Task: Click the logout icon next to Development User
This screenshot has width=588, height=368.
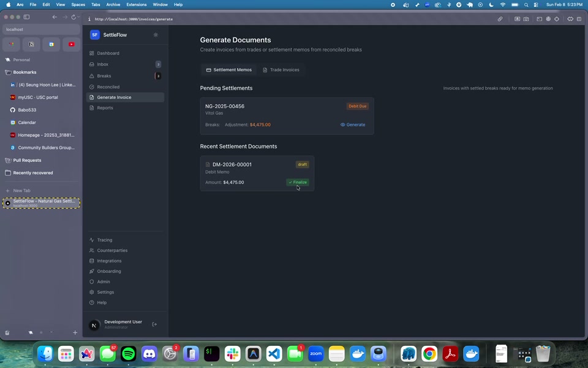Action: click(154, 324)
